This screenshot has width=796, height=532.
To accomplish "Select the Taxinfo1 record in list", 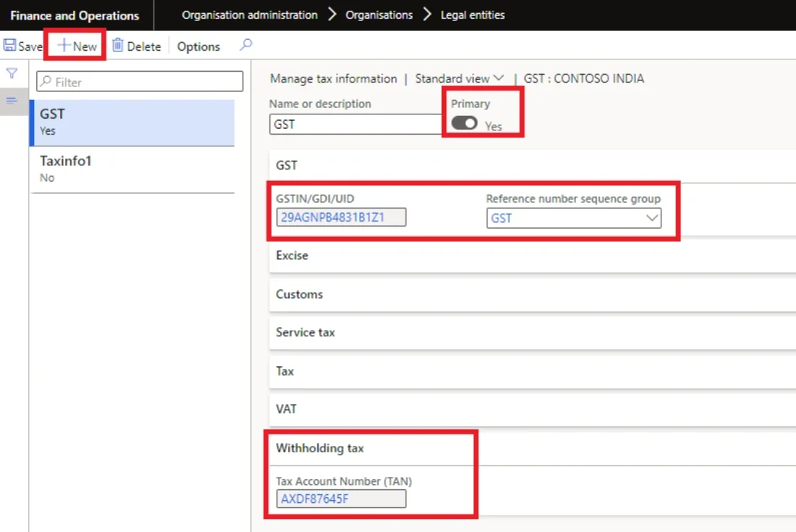I will click(133, 169).
